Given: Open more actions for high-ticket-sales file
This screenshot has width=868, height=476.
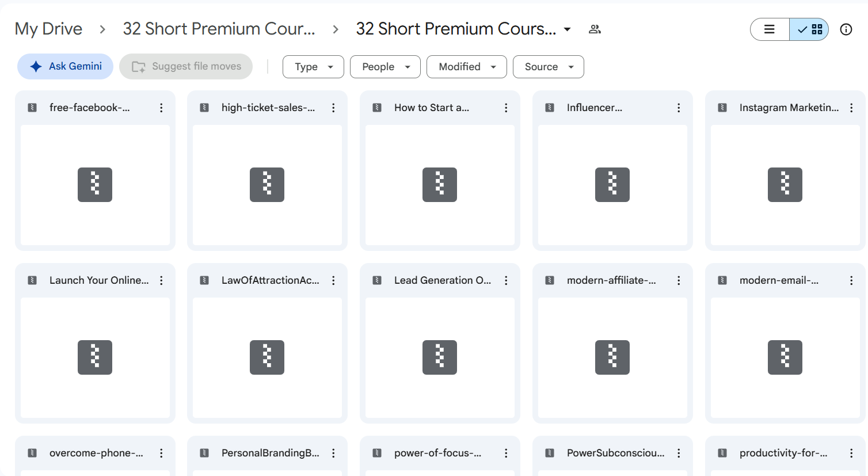Looking at the screenshot, I should [x=333, y=108].
